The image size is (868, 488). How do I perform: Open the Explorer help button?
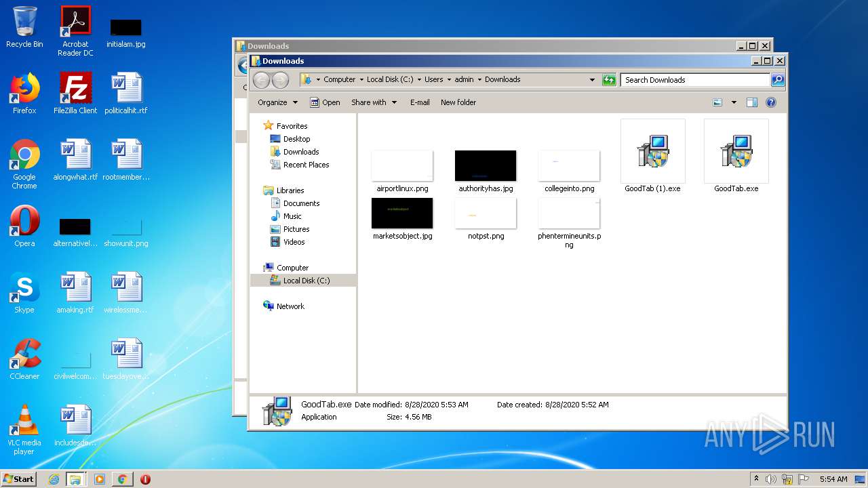(771, 102)
